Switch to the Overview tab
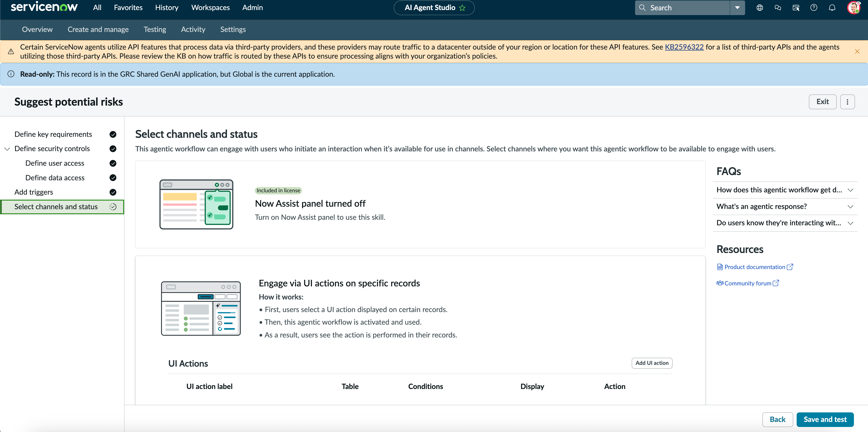868x432 pixels. point(37,30)
